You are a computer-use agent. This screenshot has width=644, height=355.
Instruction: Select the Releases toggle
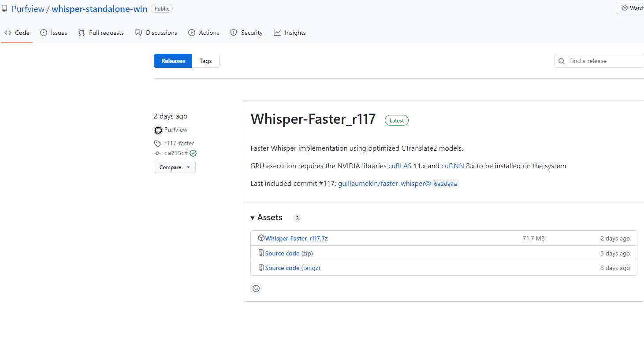point(173,61)
